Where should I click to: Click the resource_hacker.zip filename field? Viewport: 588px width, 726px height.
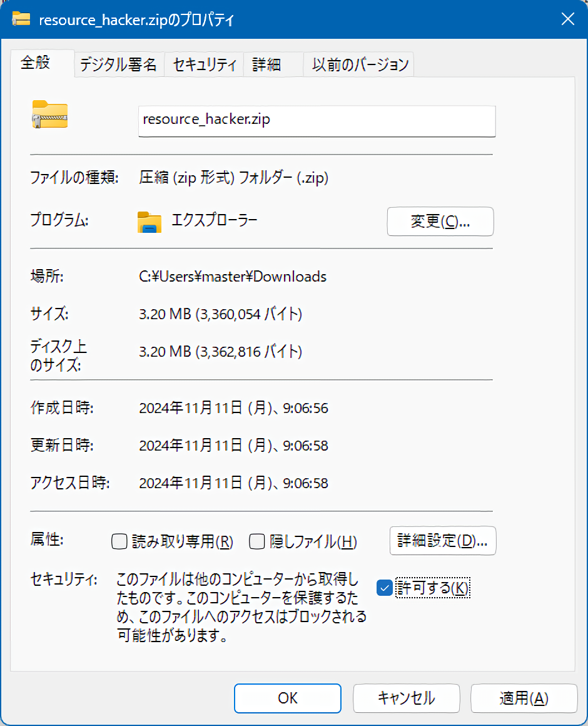click(317, 120)
